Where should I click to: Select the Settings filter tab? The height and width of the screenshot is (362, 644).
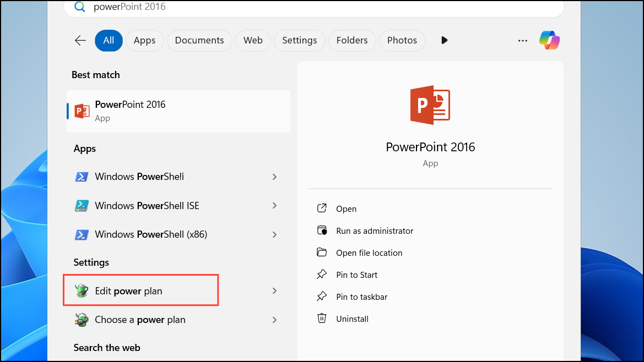299,40
